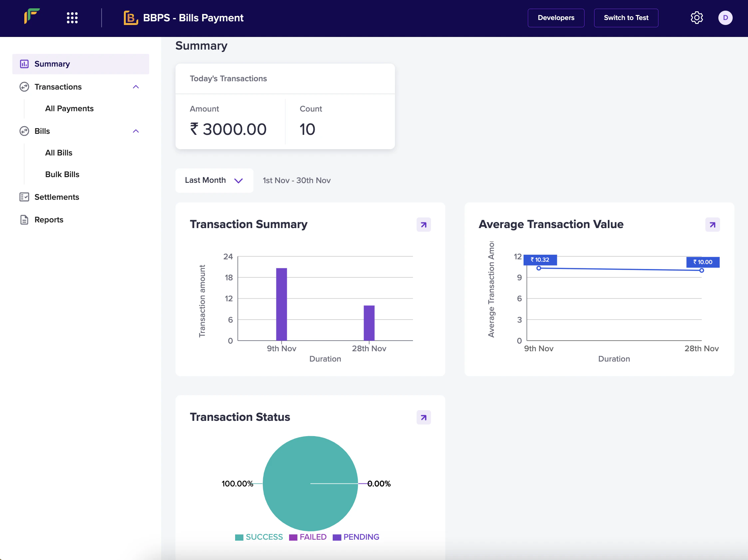The width and height of the screenshot is (748, 560).
Task: Click the company logo in header
Action: 32,16
